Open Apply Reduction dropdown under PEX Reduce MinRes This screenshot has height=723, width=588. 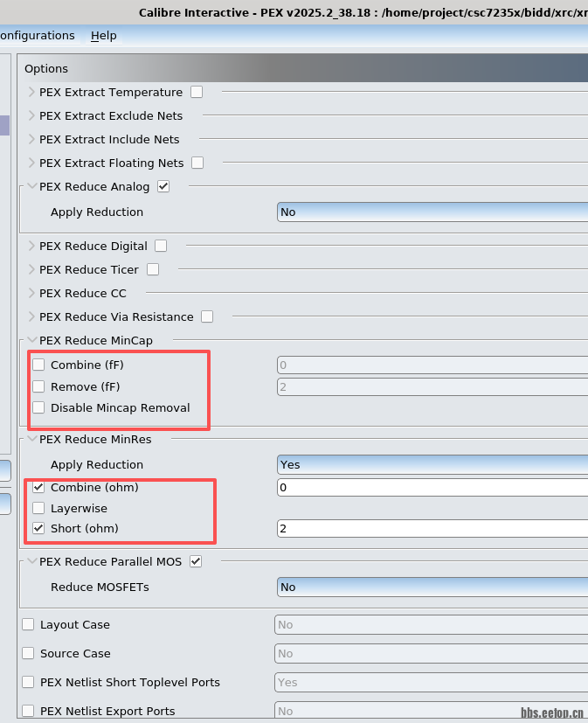[432, 464]
